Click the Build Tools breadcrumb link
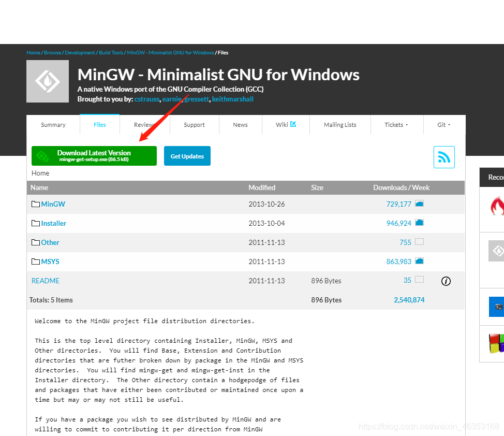 click(x=111, y=52)
